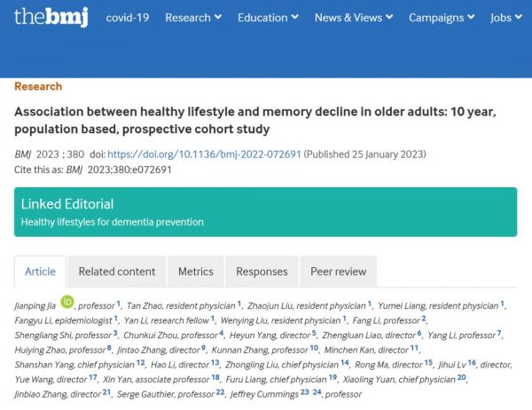Image resolution: width=532 pixels, height=410 pixels.
Task: View the Responses tab
Action: pyautogui.click(x=262, y=272)
